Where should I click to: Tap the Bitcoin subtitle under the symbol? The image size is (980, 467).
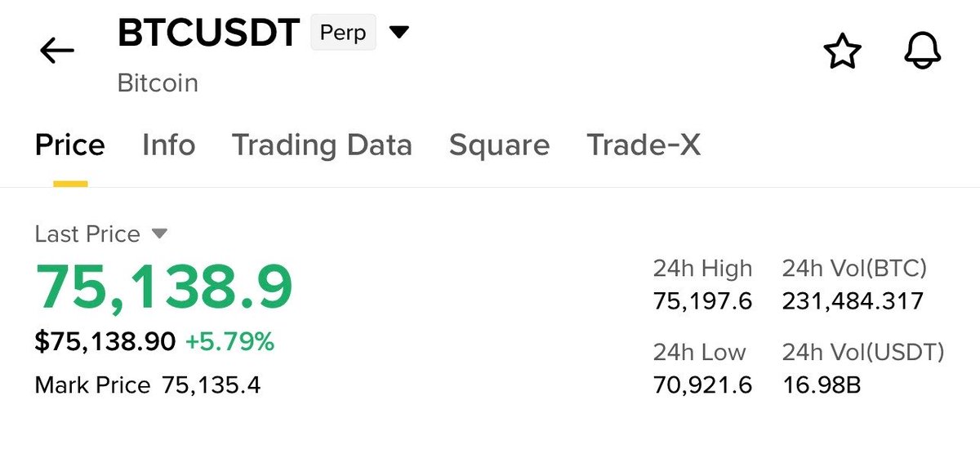coord(158,83)
